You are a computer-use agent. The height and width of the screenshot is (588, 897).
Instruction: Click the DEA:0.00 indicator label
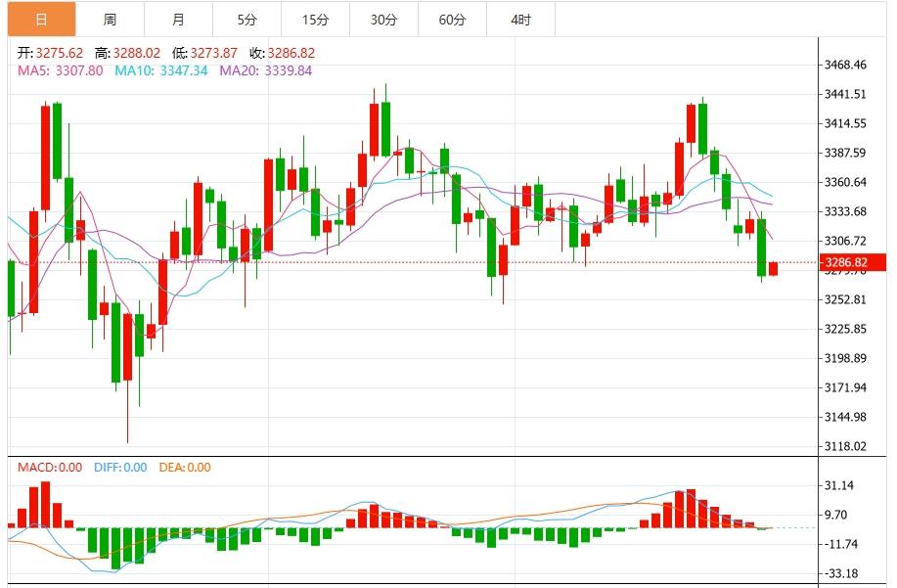click(x=185, y=468)
